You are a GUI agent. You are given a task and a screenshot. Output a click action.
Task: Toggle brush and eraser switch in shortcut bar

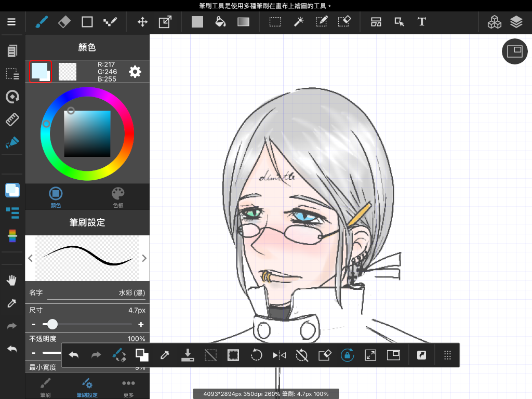[x=119, y=355]
